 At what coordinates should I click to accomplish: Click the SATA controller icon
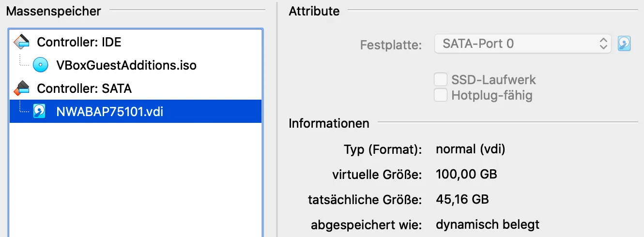point(21,89)
